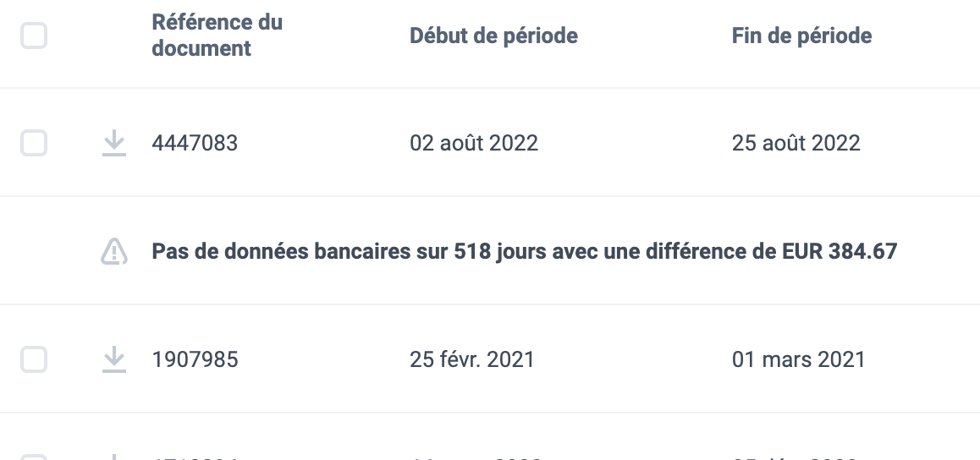Sort by Référence du document column
This screenshot has height=460, width=980.
click(217, 35)
